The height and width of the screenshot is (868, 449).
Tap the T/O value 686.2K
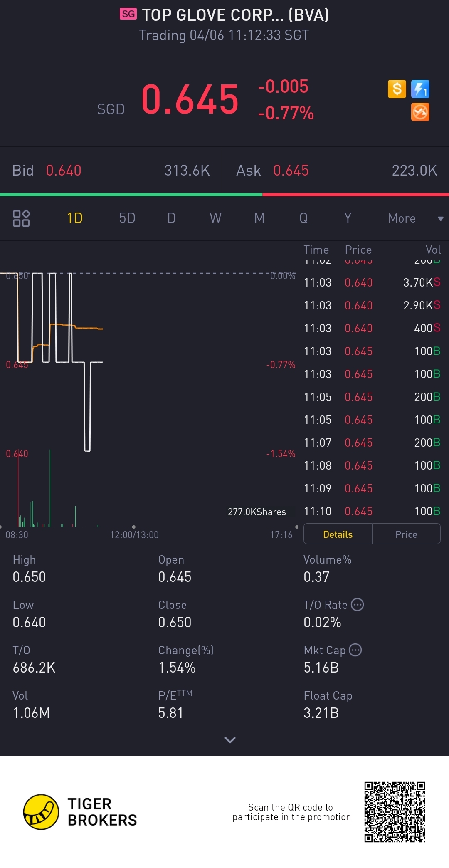click(34, 668)
